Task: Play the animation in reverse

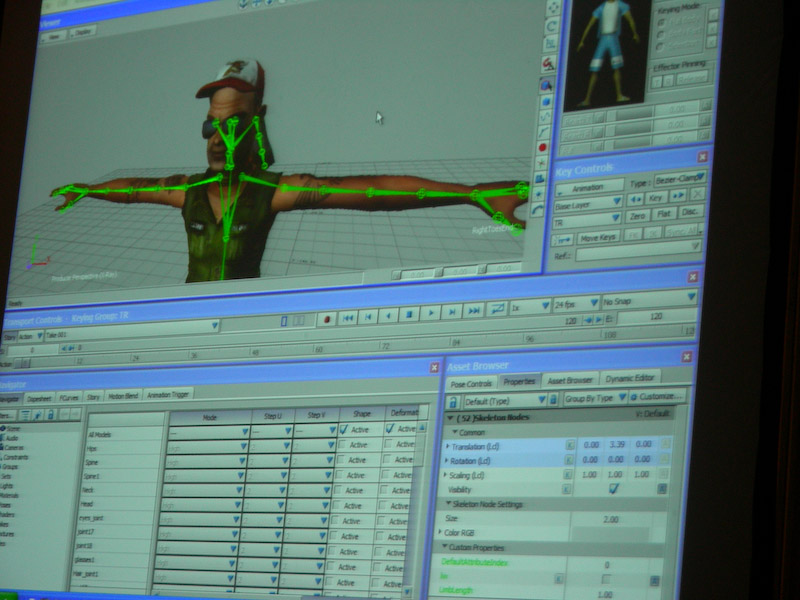Action: [389, 316]
